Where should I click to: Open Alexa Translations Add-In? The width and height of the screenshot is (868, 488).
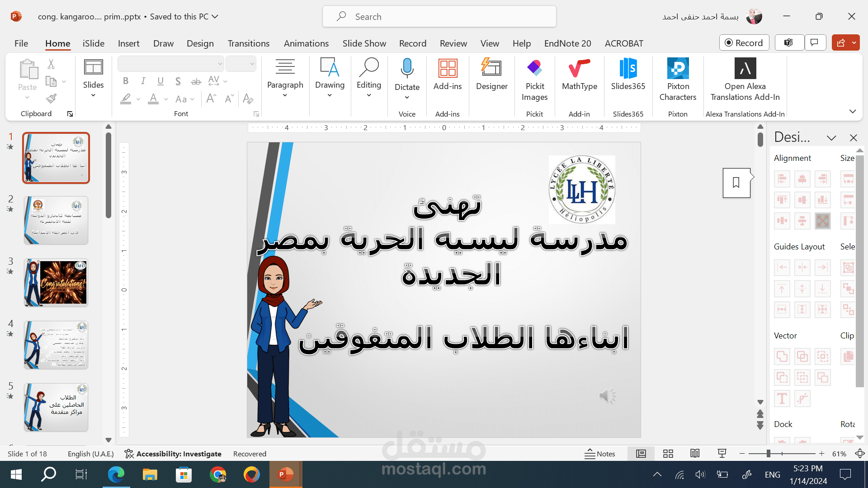(745, 80)
